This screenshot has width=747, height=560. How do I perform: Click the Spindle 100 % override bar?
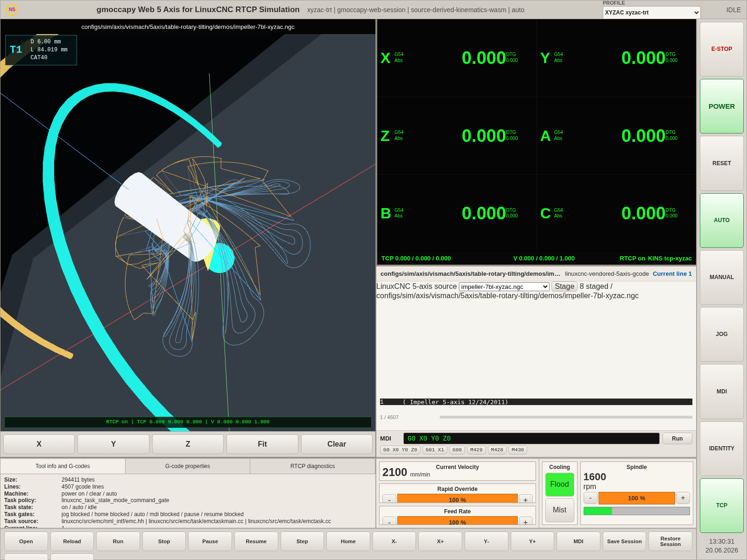[x=637, y=498]
